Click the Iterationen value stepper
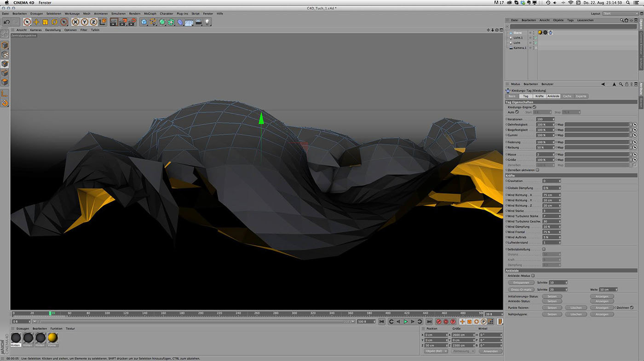This screenshot has width=644, height=361. coord(553,119)
